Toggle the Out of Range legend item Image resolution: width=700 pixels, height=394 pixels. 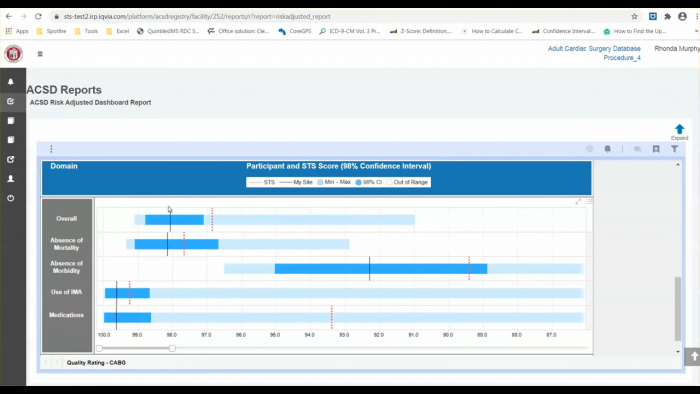click(407, 182)
